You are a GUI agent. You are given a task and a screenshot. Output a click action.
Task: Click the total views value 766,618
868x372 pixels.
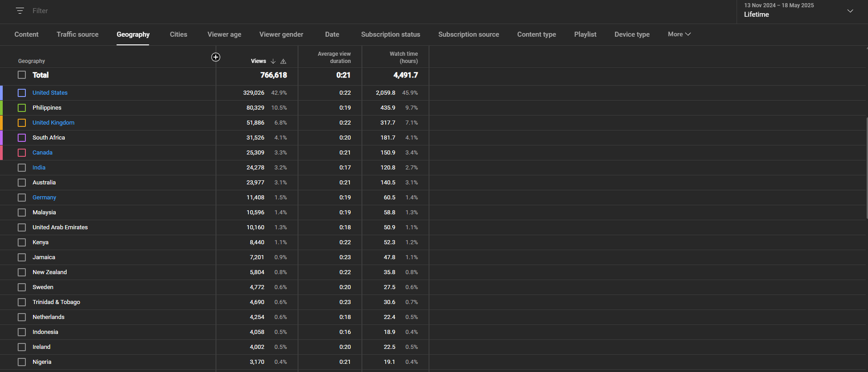point(273,75)
